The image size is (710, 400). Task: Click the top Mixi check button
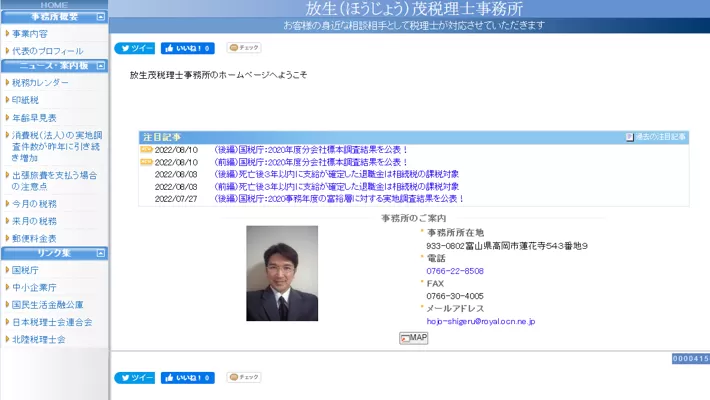pyautogui.click(x=244, y=48)
